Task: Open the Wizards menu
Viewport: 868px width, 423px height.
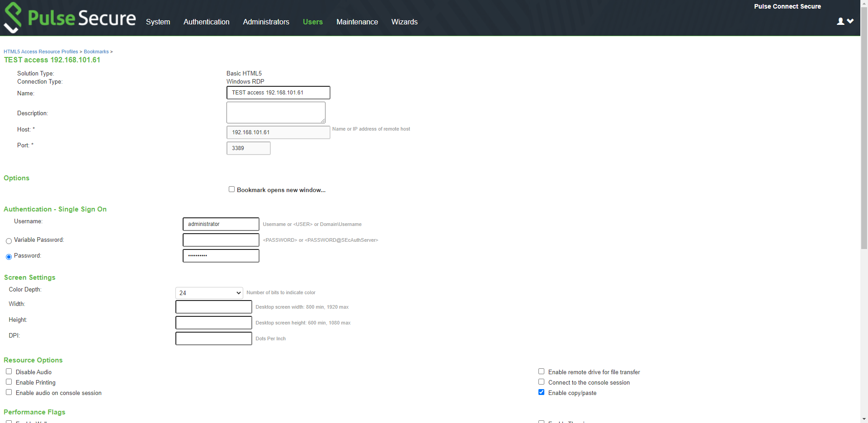Action: tap(405, 22)
